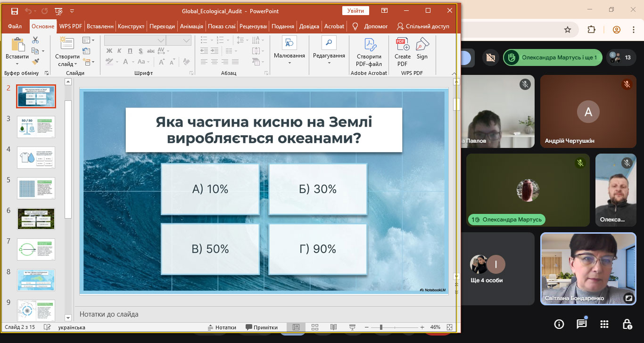Open browser three-dot menu
Viewport: 644px width, 343px height.
(x=634, y=30)
